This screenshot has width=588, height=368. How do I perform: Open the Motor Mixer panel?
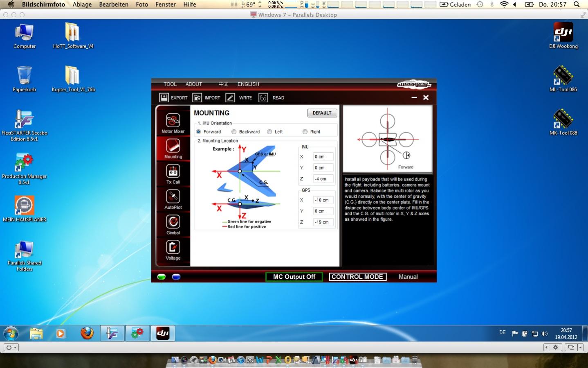173,122
